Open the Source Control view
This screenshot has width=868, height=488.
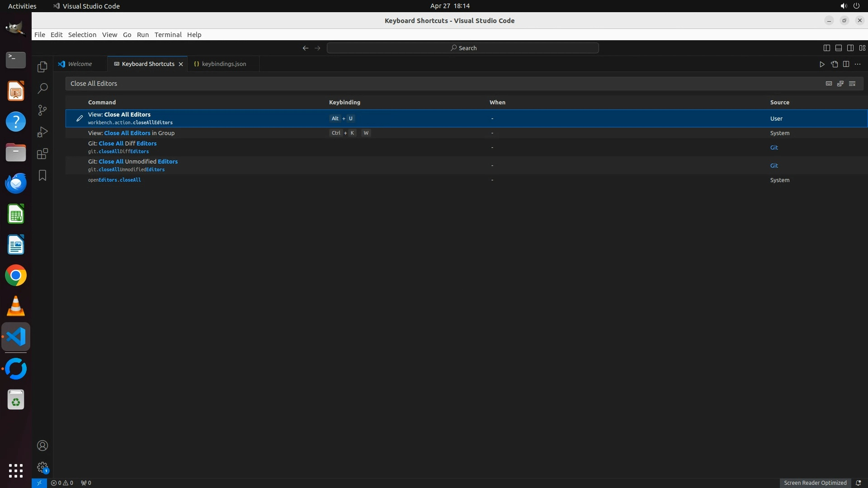[42, 110]
